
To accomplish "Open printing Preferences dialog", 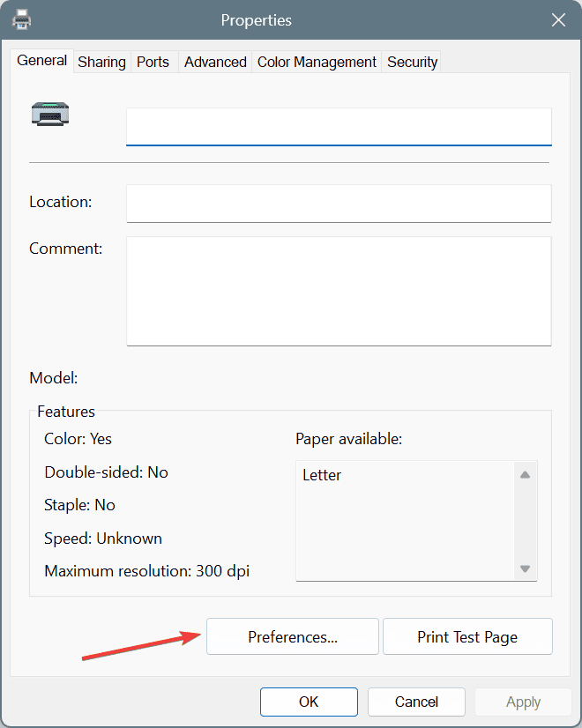I will tap(293, 636).
